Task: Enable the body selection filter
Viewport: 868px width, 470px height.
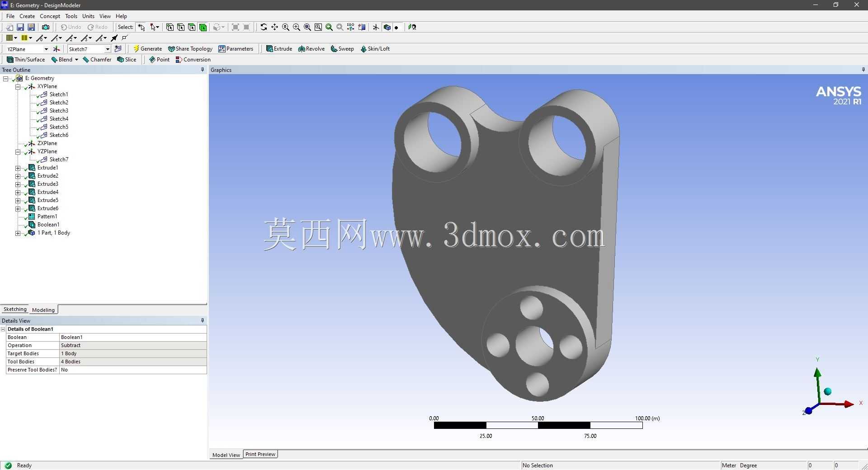Action: (203, 27)
